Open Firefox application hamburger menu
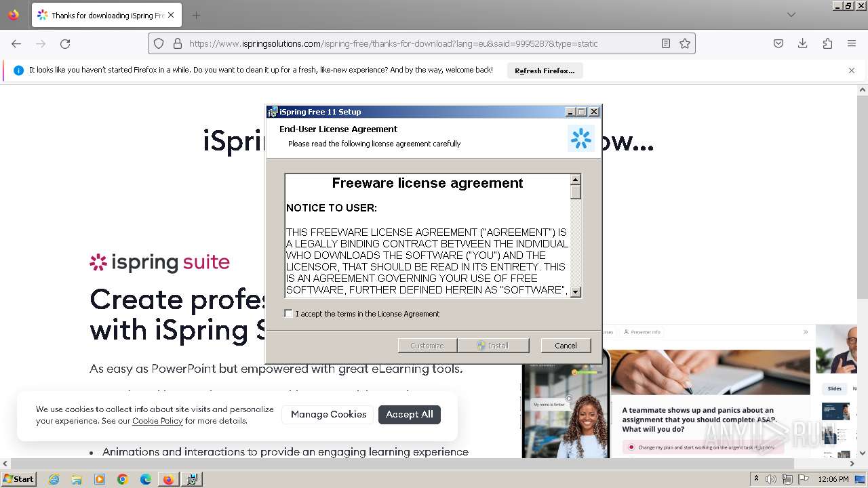 click(852, 43)
